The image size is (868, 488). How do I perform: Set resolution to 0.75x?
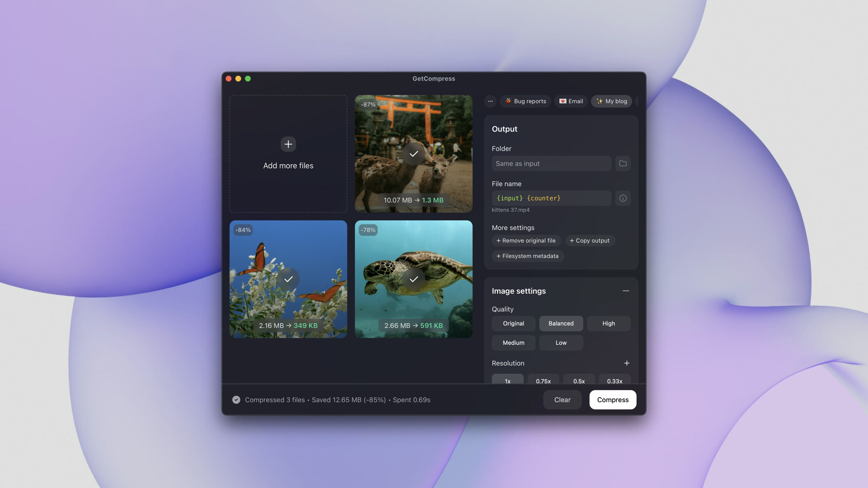pos(543,380)
